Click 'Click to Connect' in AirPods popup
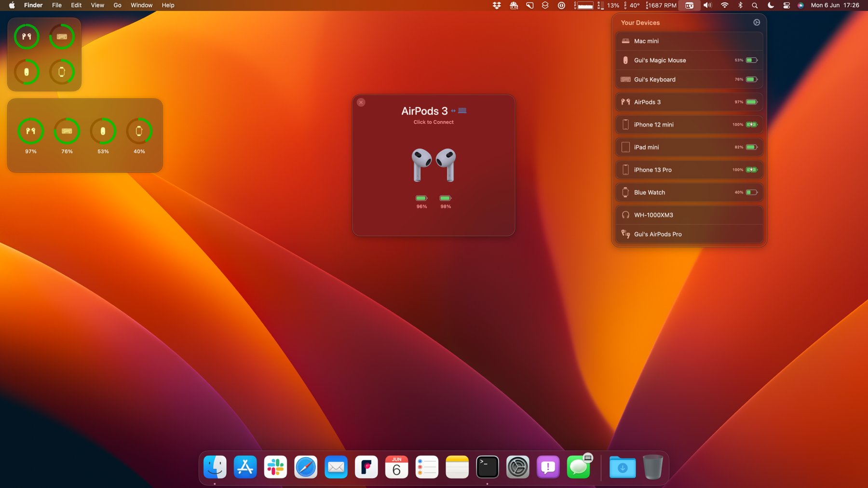The height and width of the screenshot is (488, 868). coord(434,122)
